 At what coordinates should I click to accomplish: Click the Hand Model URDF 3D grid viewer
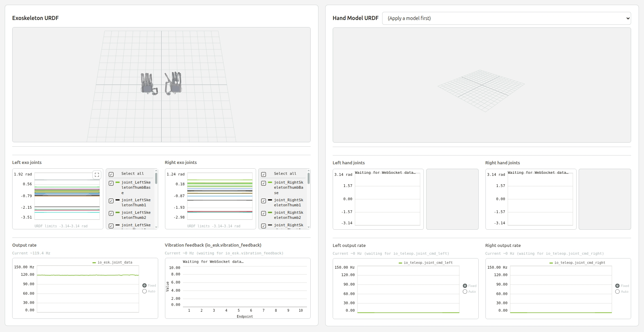point(482,85)
